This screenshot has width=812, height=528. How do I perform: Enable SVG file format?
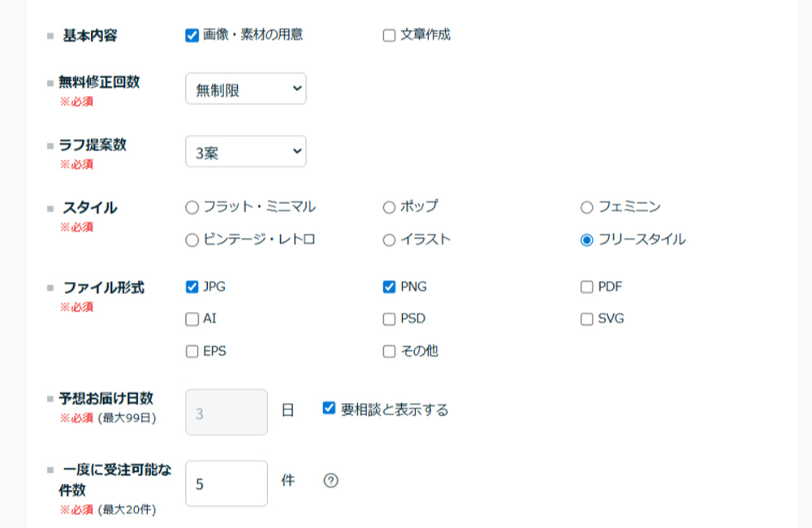tap(587, 319)
